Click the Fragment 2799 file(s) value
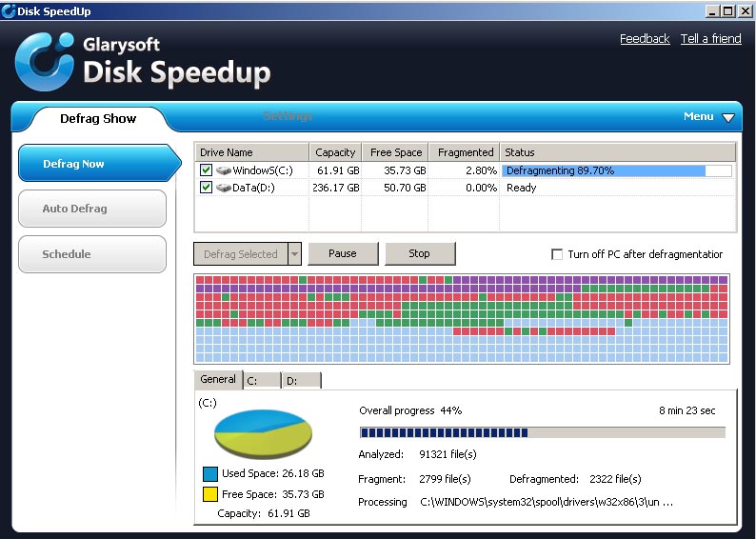 (445, 479)
